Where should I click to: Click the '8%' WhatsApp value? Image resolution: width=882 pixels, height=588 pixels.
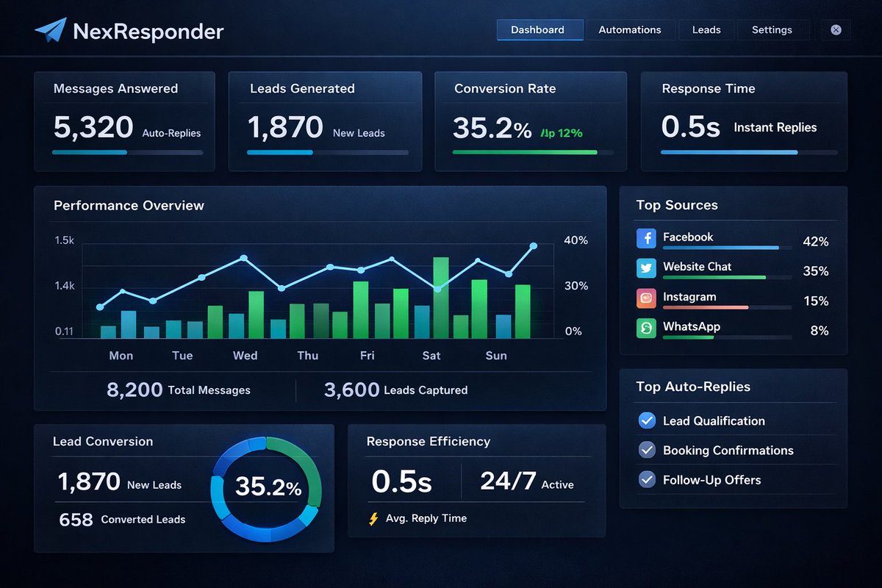click(x=819, y=331)
